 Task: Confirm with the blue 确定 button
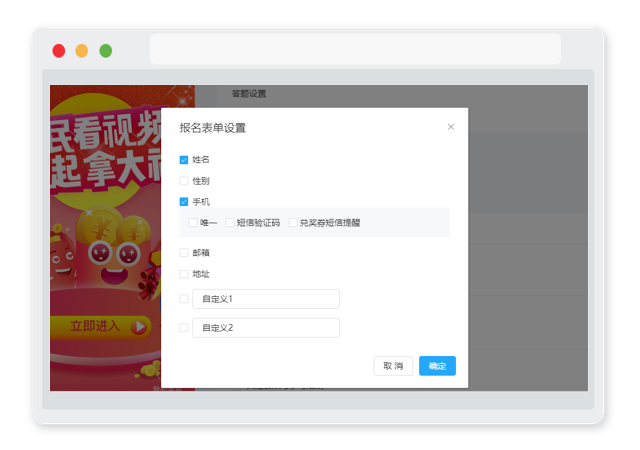point(437,366)
